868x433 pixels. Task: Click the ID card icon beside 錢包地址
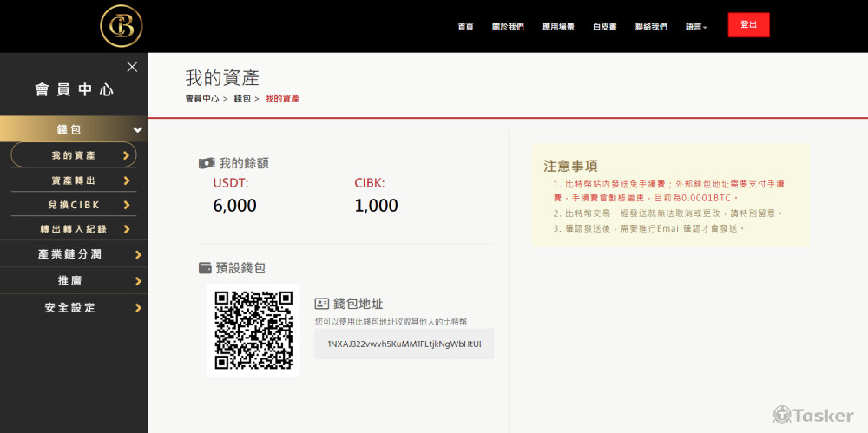[x=322, y=304]
